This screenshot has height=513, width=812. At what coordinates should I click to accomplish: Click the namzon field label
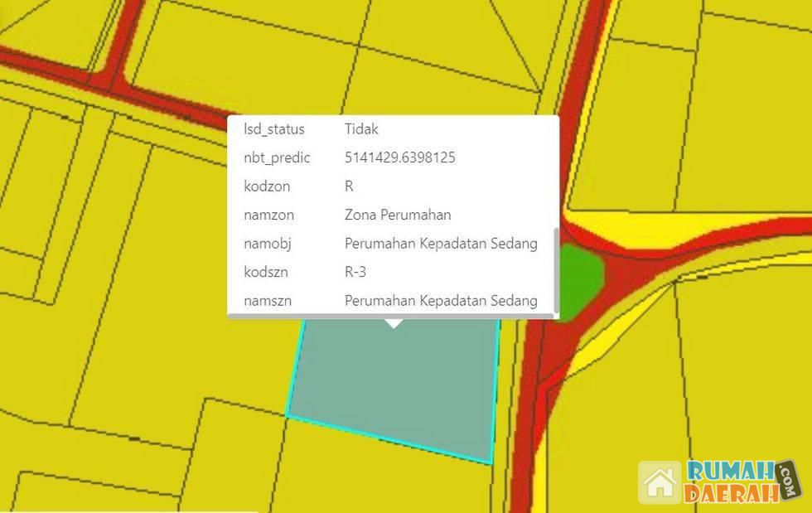pyautogui.click(x=268, y=215)
